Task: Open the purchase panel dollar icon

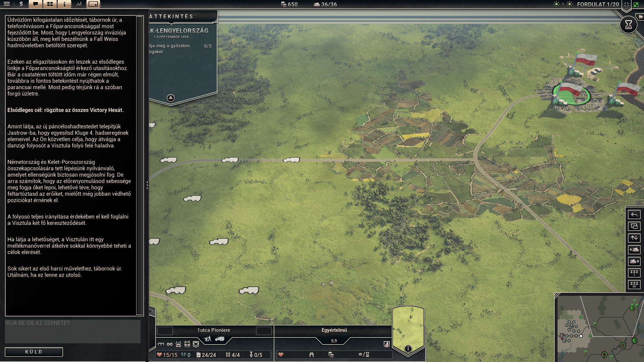Action: 21,4
